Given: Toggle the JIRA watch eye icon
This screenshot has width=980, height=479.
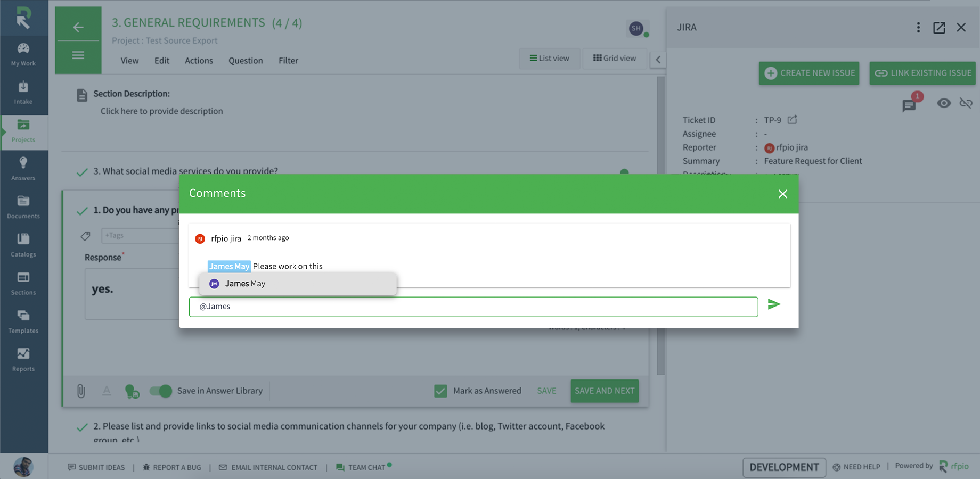Looking at the screenshot, I should (944, 103).
